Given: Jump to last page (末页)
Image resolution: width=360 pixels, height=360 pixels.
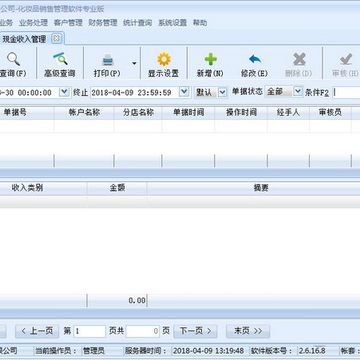Looking at the screenshot, I should [x=248, y=331].
